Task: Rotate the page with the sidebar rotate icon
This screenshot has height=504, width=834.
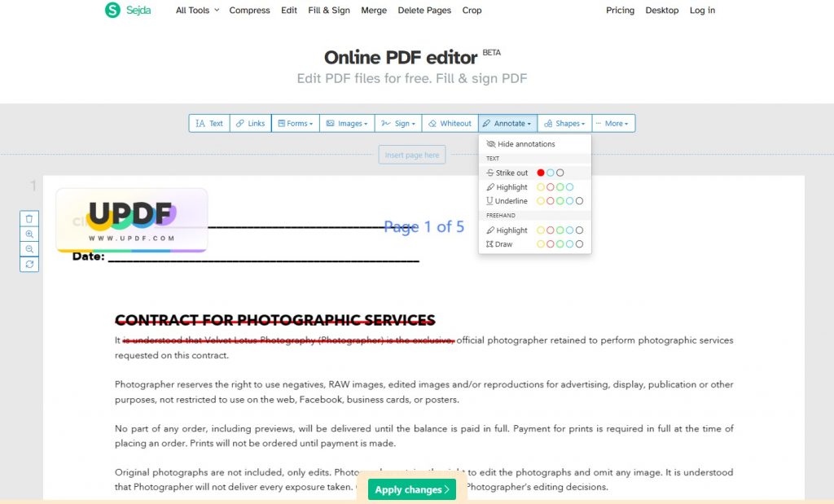Action: (29, 265)
